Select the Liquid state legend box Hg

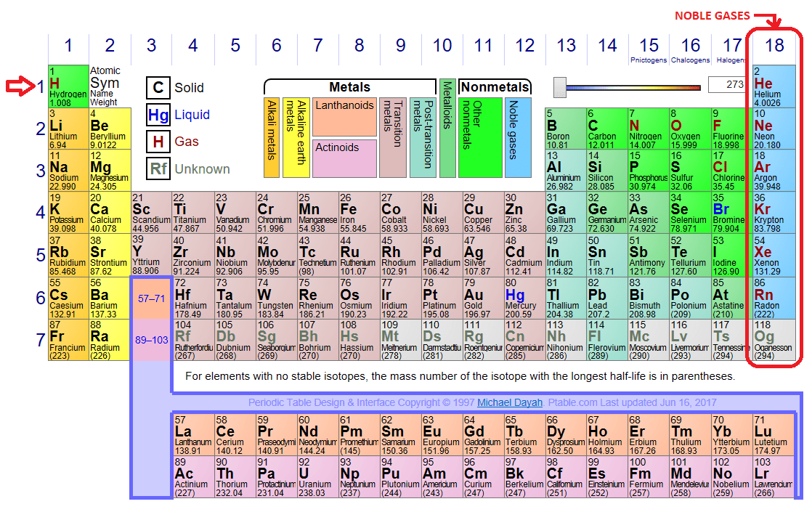coord(158,115)
